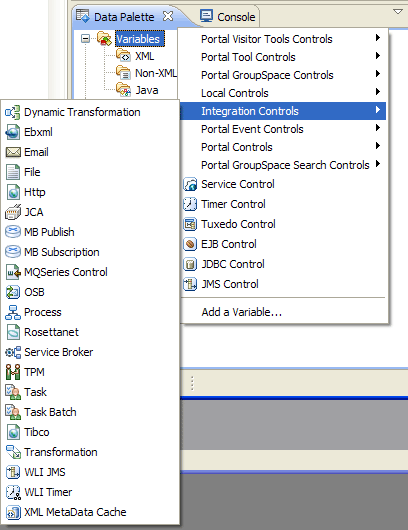This screenshot has width=408, height=530.
Task: Close the Data Palette view
Action: tap(168, 16)
